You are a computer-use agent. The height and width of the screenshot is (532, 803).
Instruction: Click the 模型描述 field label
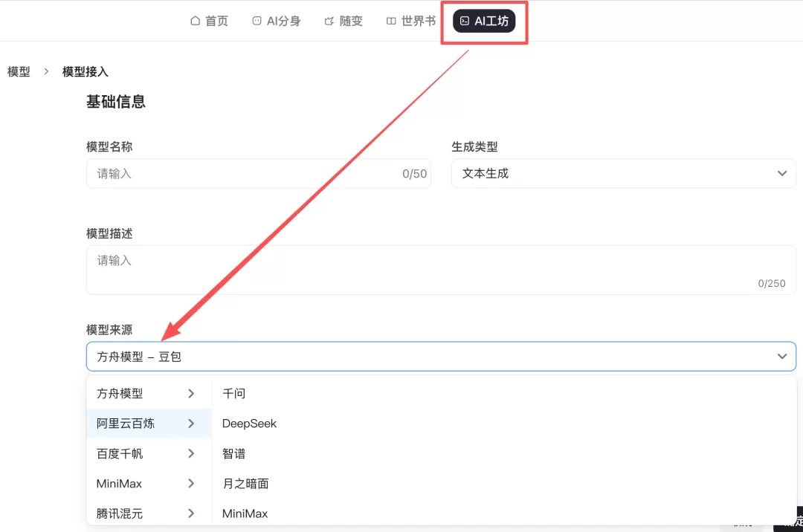[109, 234]
